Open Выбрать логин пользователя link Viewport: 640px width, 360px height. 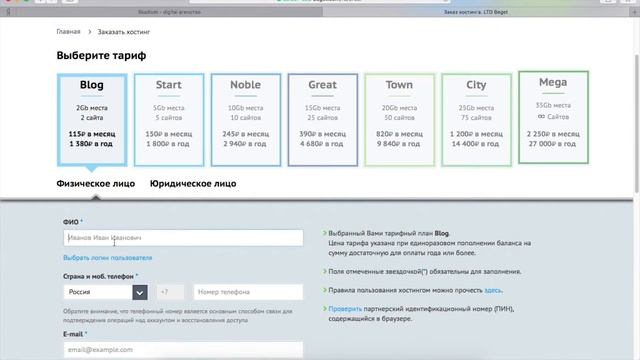click(107, 258)
